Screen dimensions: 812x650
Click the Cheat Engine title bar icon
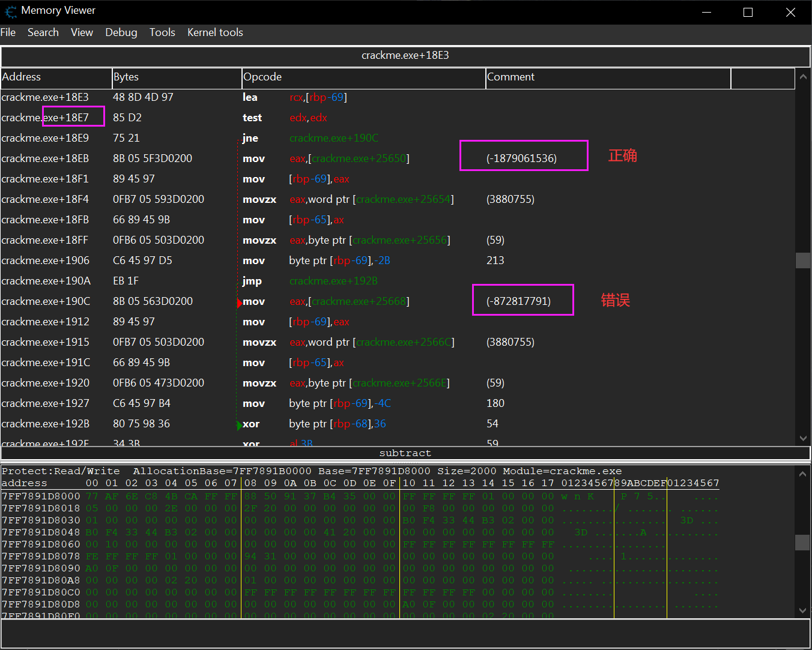click(x=11, y=11)
